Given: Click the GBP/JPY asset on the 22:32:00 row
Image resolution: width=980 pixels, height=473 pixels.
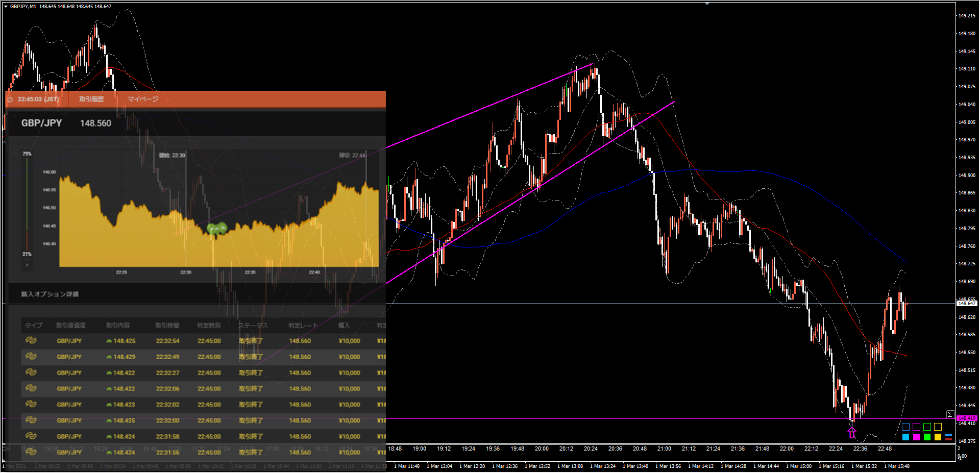Looking at the screenshot, I should (69, 421).
